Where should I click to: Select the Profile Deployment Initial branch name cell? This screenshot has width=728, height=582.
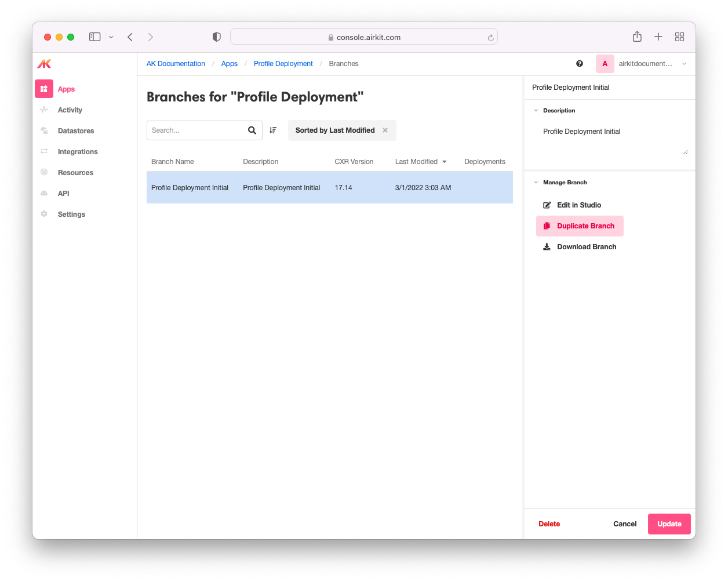click(190, 188)
